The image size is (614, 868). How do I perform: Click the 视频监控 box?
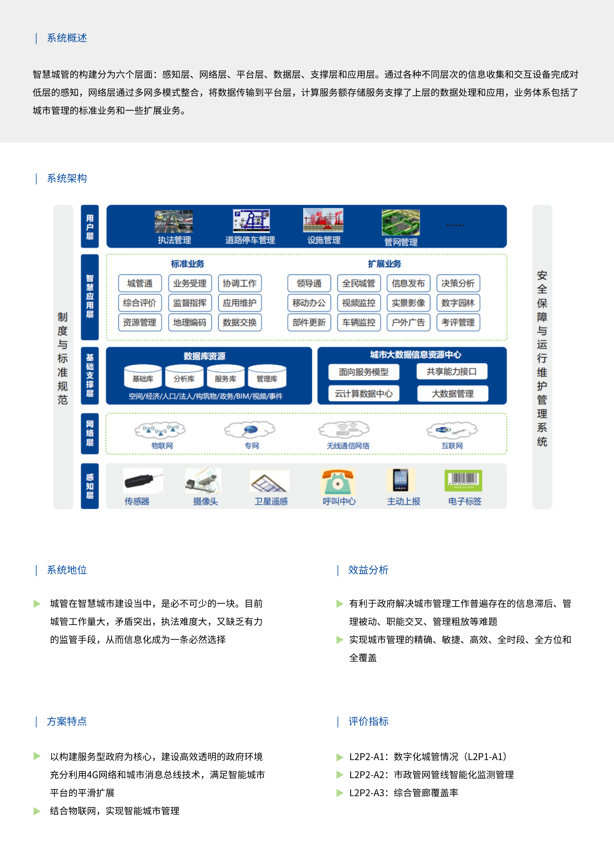pos(359,303)
